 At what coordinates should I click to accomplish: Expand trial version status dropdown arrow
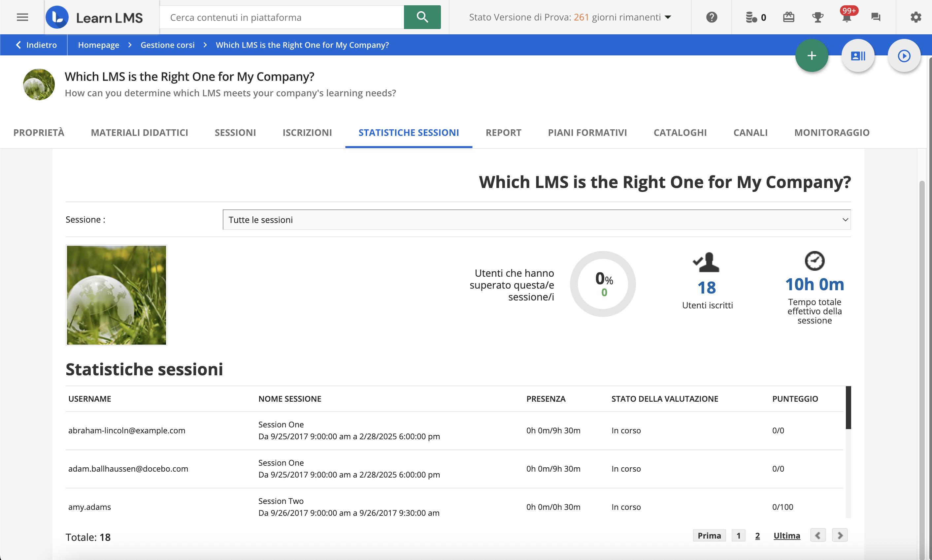click(x=668, y=17)
